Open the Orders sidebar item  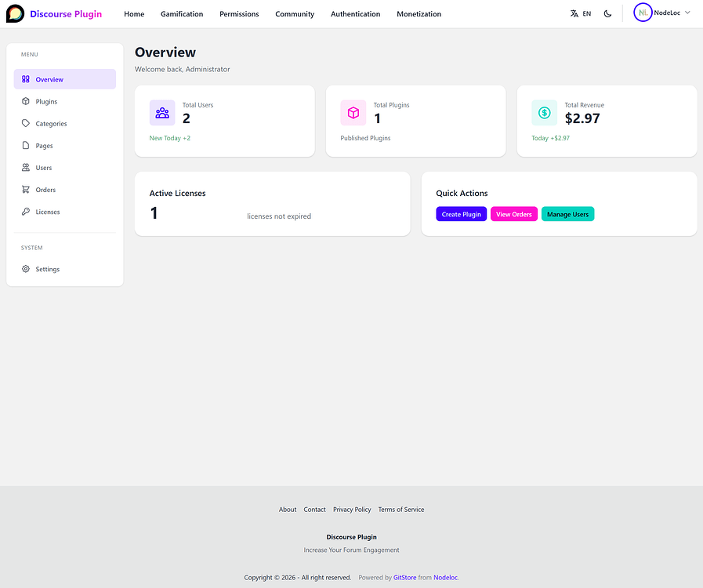45,190
